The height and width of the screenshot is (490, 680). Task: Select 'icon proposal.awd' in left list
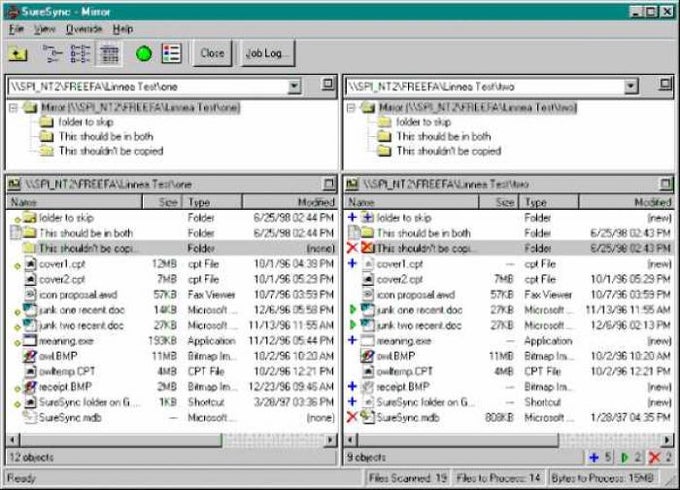pos(78,295)
